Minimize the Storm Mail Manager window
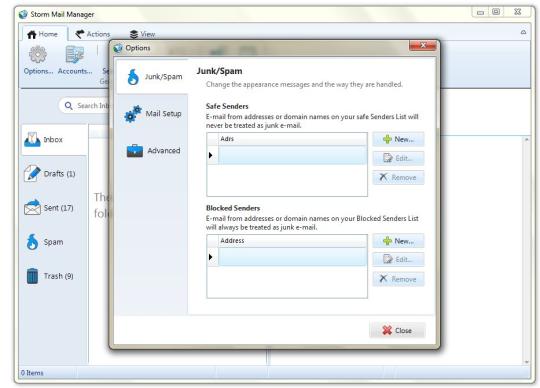This screenshot has height=388, width=540. [x=480, y=12]
